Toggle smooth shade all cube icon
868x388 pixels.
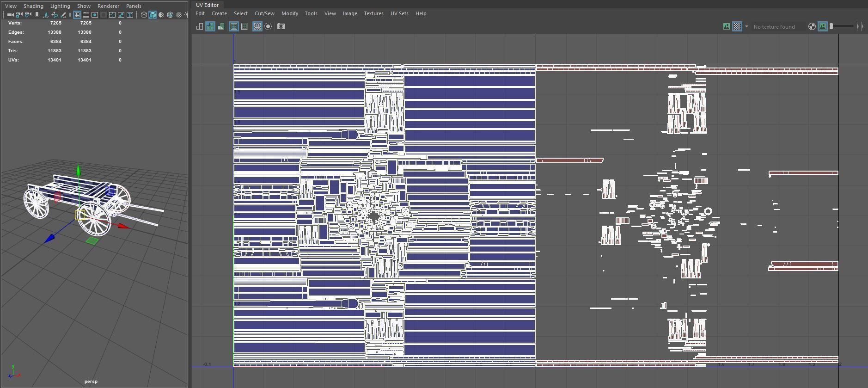(x=153, y=15)
